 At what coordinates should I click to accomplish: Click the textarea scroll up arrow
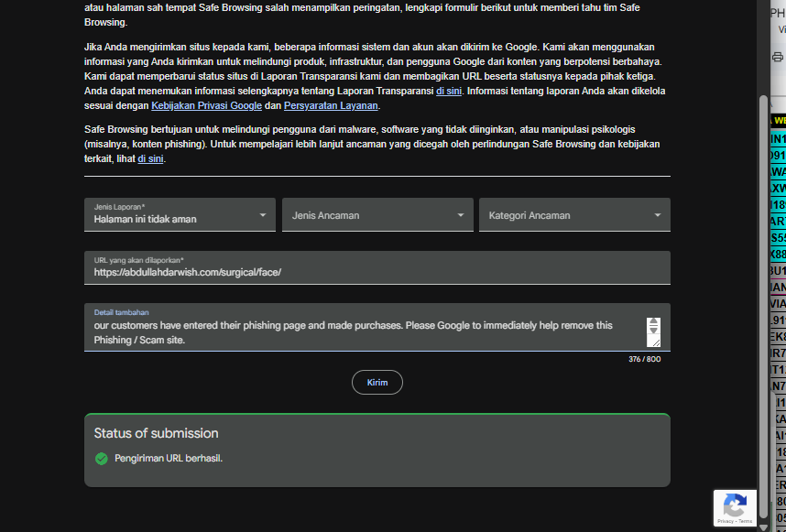(653, 321)
